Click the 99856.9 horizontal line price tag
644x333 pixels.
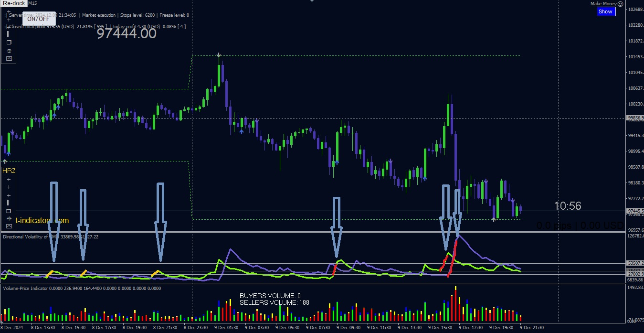pos(635,118)
